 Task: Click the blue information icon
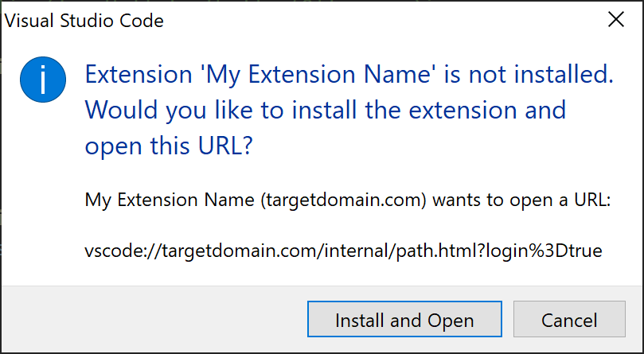tap(43, 80)
